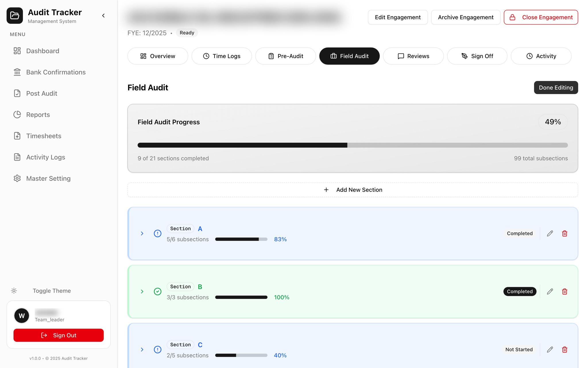This screenshot has height=368, width=588.
Task: Click Add New Section
Action: (x=353, y=190)
